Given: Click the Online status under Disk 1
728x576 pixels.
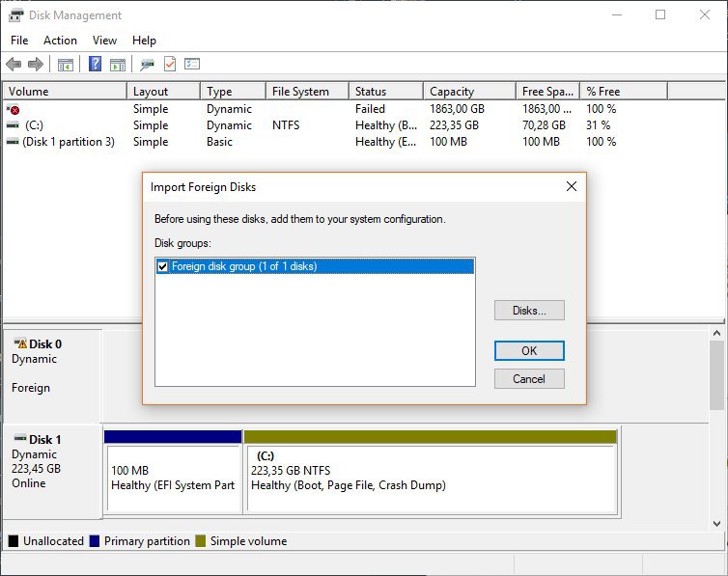Looking at the screenshot, I should pos(29,483).
